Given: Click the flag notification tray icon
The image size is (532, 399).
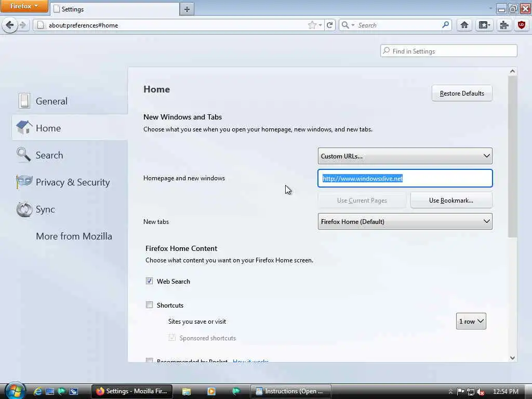Looking at the screenshot, I should [460, 392].
